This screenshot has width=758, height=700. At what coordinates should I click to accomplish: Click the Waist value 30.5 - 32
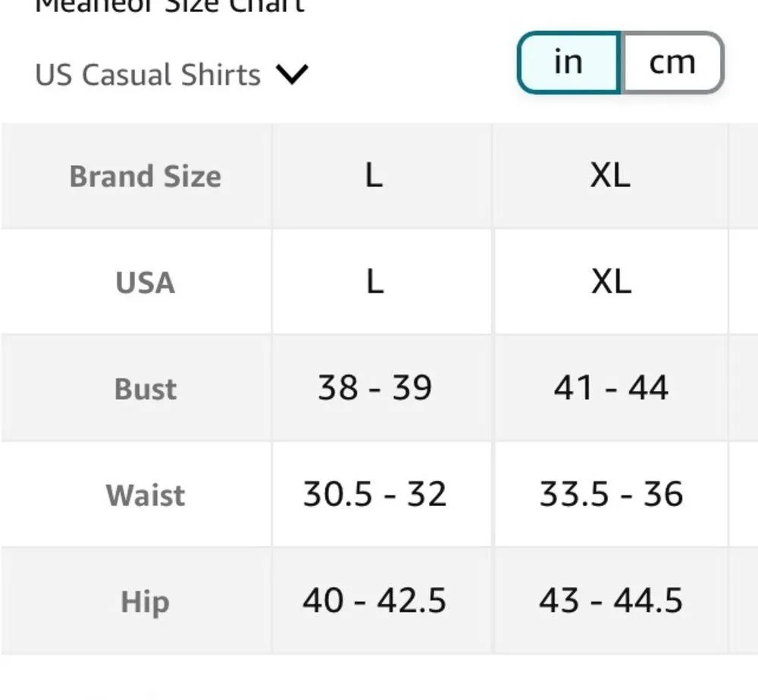374,495
